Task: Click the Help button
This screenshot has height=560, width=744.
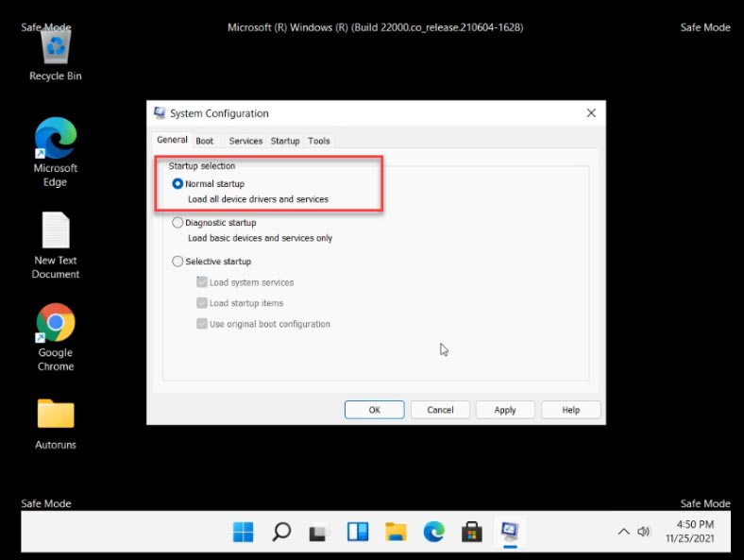Action: 571,410
